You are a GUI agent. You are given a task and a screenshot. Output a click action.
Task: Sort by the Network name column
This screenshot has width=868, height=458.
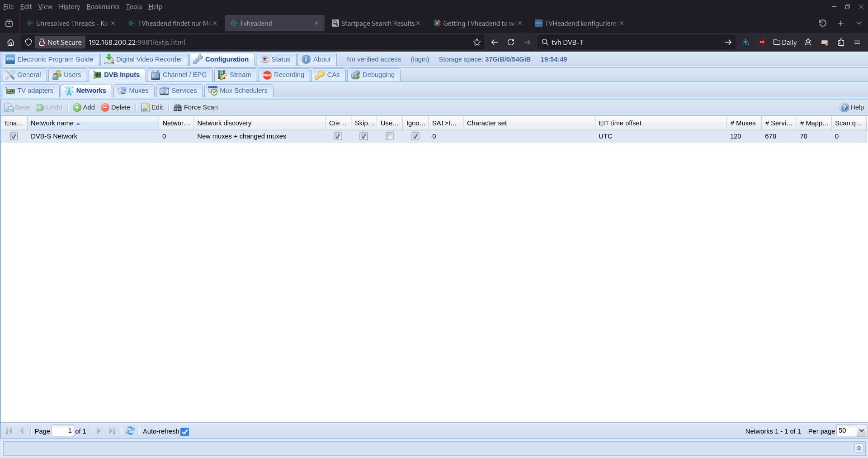pyautogui.click(x=93, y=123)
